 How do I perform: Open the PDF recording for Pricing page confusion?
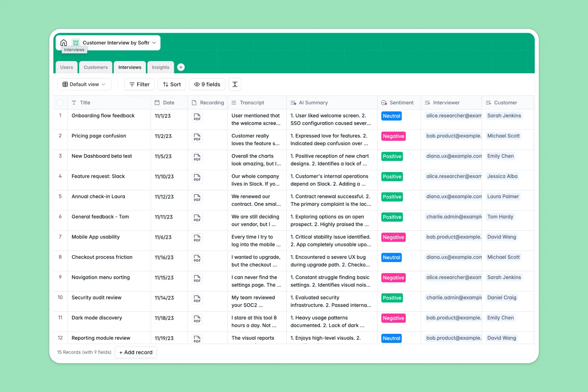(x=197, y=138)
